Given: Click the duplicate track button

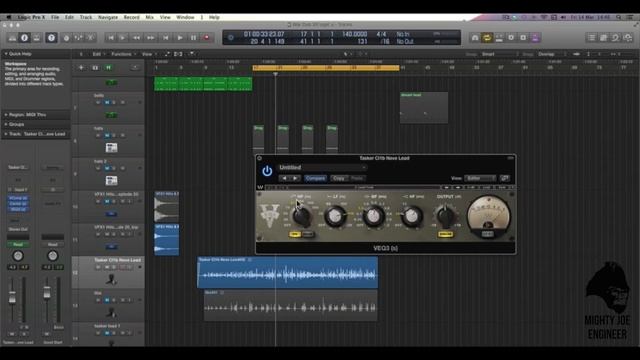Looking at the screenshot, I should coord(95,67).
